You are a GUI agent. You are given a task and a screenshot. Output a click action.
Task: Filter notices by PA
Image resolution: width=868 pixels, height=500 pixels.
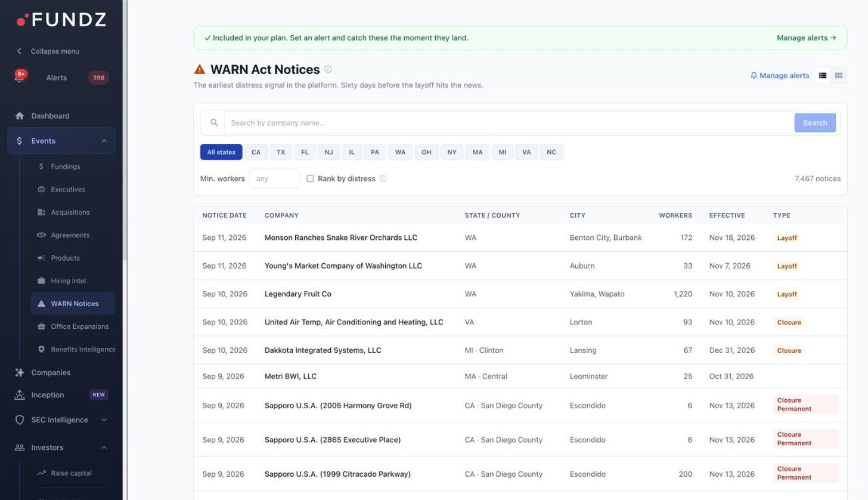tap(374, 152)
